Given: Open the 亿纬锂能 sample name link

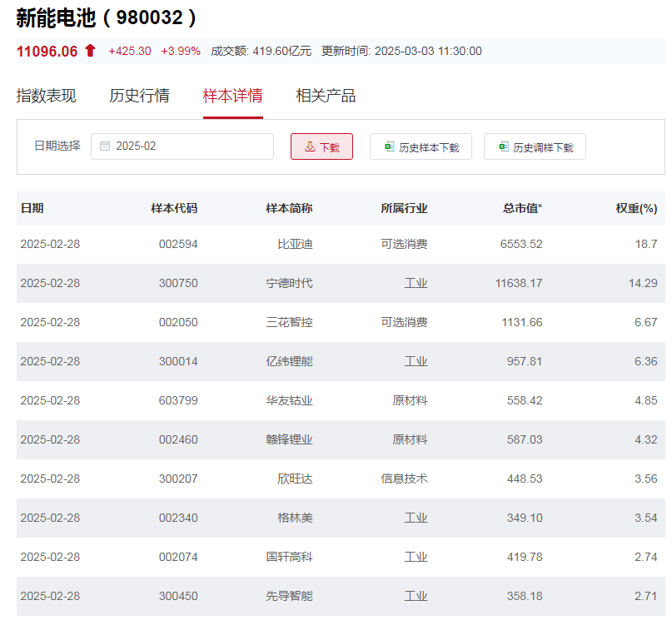Looking at the screenshot, I should click(x=290, y=361).
